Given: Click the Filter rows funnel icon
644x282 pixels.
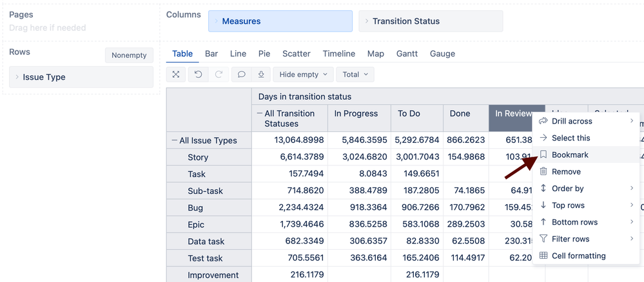Looking at the screenshot, I should coord(543,239).
